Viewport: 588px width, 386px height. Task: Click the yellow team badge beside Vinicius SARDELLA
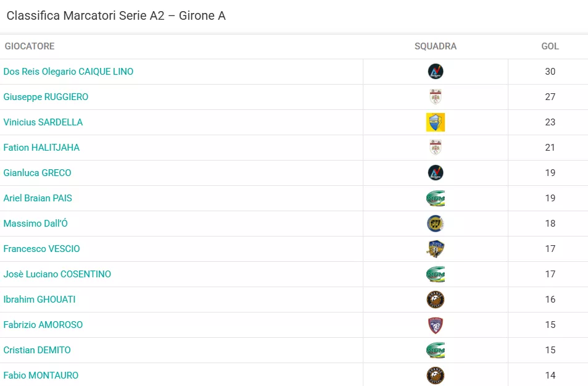point(436,122)
